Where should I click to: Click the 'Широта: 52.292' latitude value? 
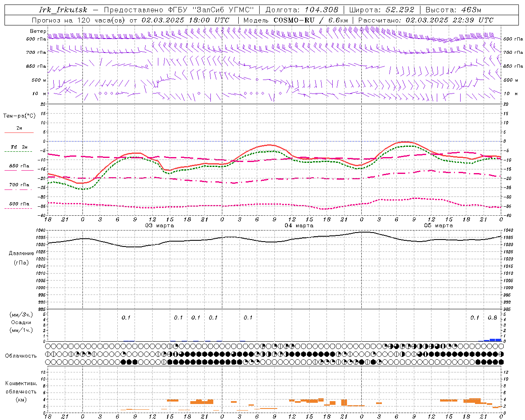coord(382,10)
